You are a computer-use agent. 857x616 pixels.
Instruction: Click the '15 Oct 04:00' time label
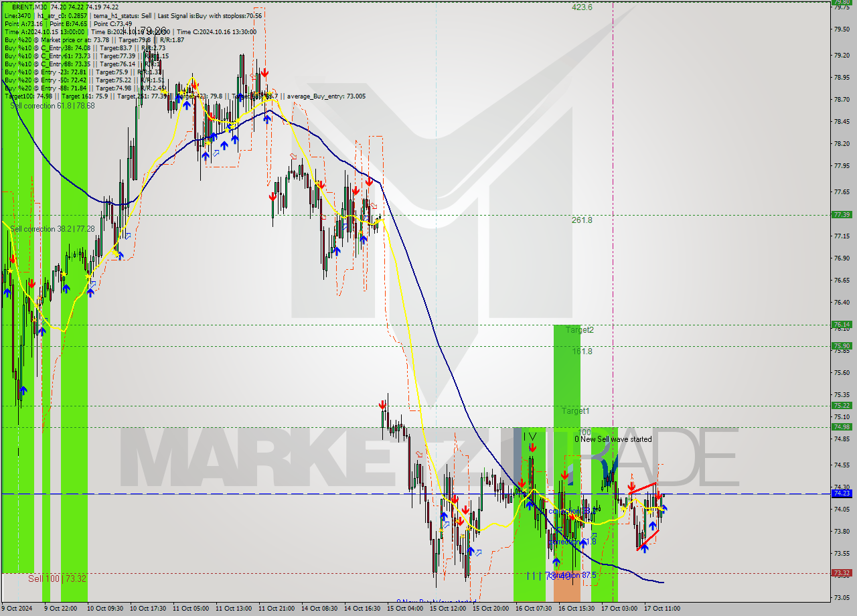point(405,609)
